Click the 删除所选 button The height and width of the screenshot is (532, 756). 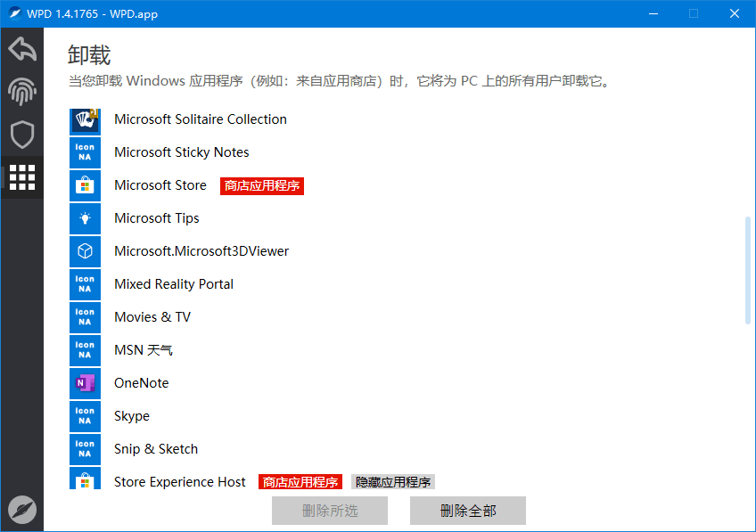click(330, 511)
